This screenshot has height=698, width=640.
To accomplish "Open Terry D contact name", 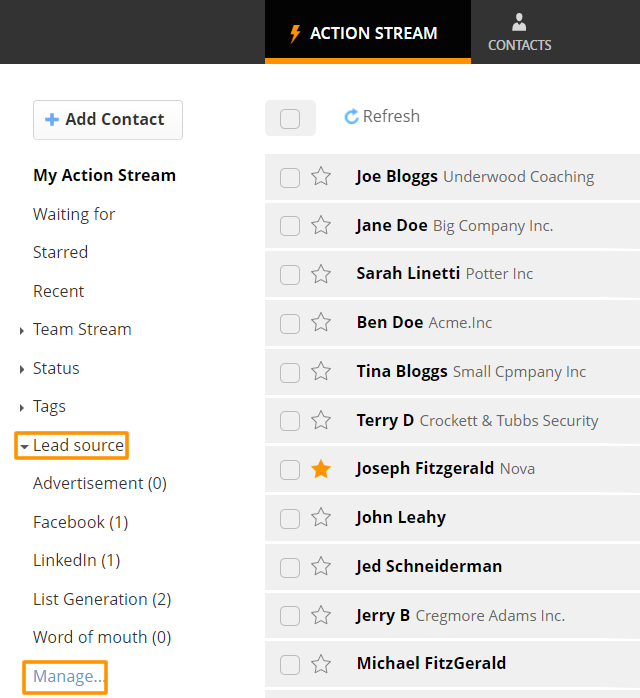I will [385, 420].
